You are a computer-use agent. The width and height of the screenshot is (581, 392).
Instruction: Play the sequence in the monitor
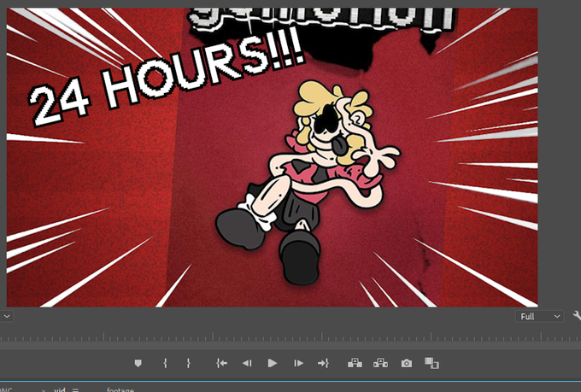click(x=273, y=363)
